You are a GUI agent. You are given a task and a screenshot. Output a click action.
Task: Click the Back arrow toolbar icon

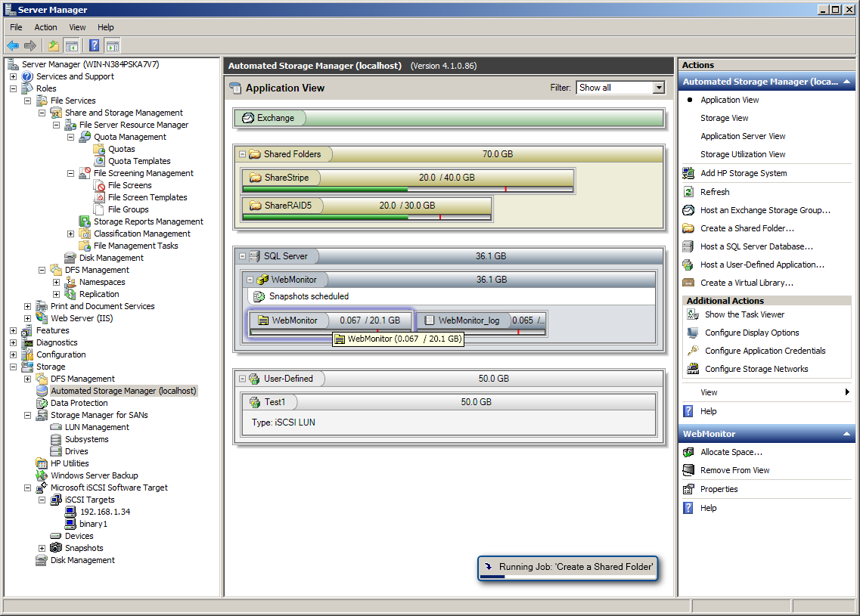[x=13, y=45]
